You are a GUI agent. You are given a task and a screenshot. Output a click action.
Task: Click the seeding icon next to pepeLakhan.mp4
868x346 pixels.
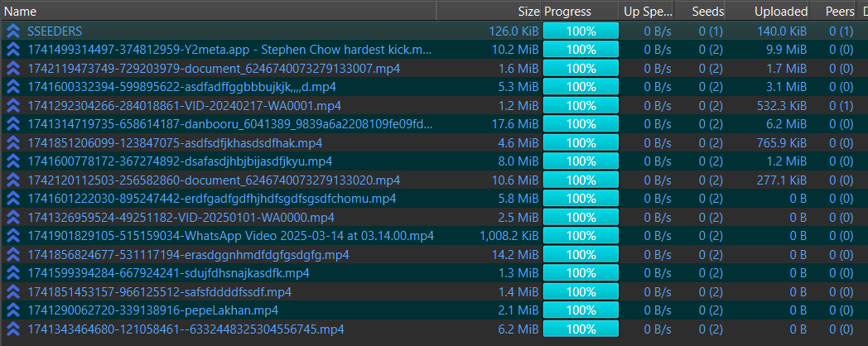[x=13, y=310]
